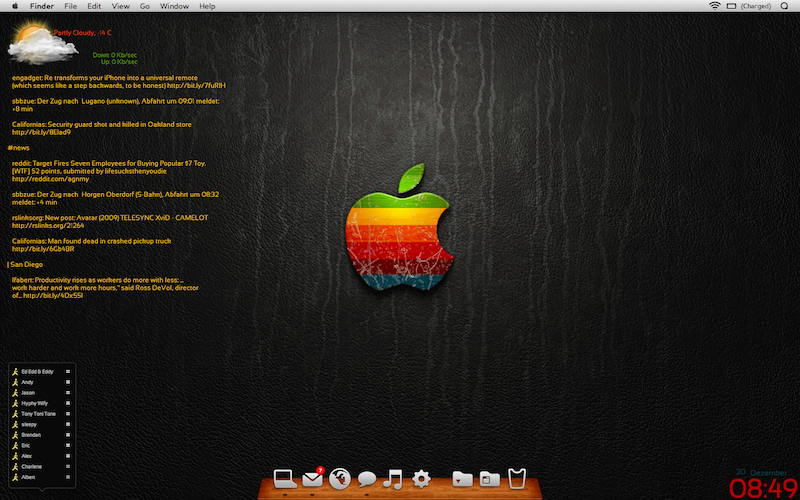
Task: Open the bit.ly/7fuRlH link in engadget tweet
Action: coord(196,86)
